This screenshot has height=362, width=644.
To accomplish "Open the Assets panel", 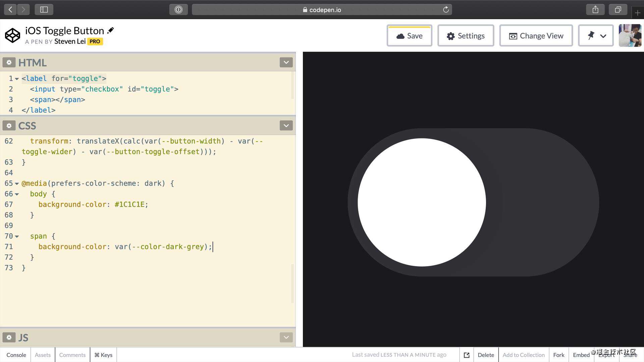I will click(x=43, y=355).
